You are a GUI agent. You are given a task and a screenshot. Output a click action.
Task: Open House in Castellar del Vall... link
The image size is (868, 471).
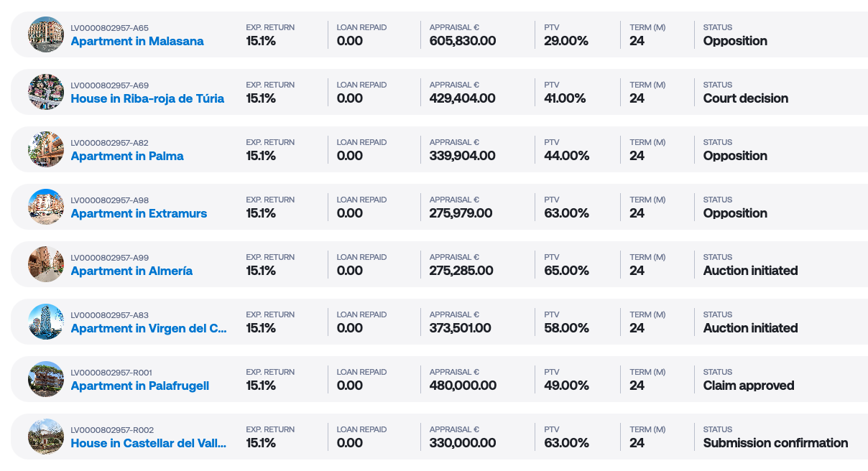[149, 444]
